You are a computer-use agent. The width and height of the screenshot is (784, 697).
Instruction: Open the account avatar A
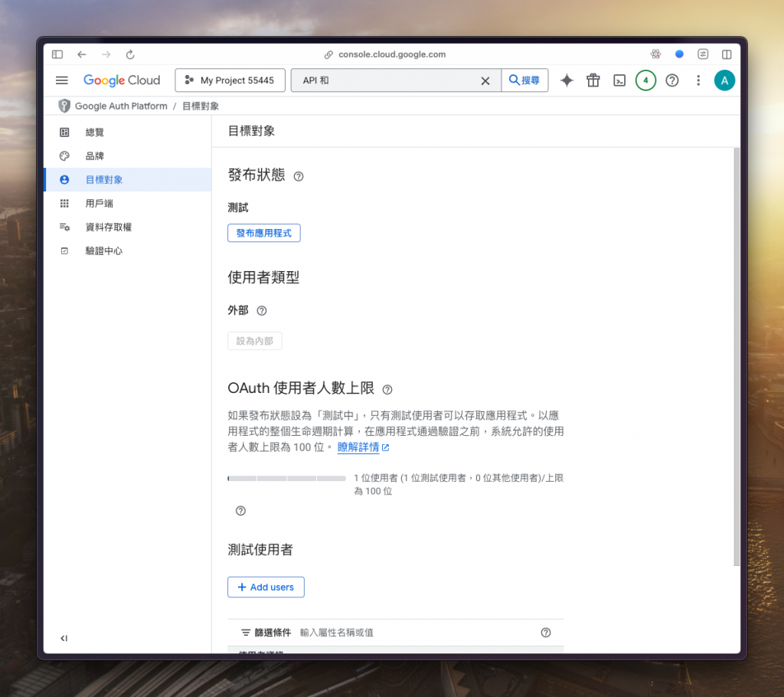tap(724, 80)
